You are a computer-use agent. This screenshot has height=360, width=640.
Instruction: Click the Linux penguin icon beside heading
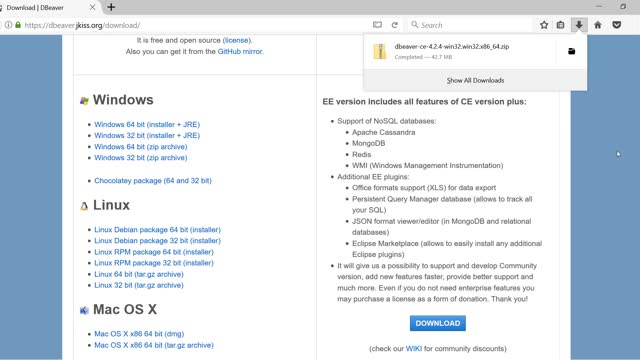[84, 206]
